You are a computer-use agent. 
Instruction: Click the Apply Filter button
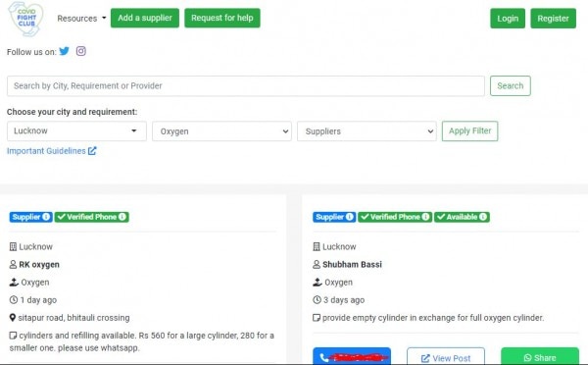pyautogui.click(x=469, y=131)
